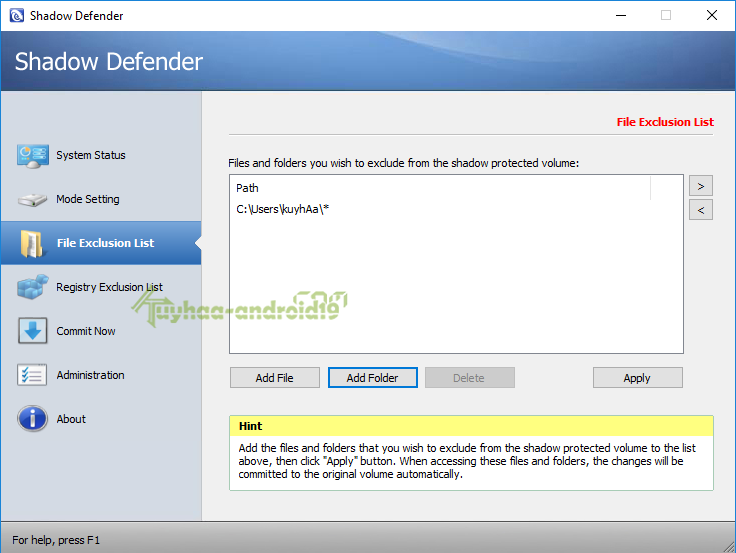Click the Mode Setting drive icon

pos(32,200)
